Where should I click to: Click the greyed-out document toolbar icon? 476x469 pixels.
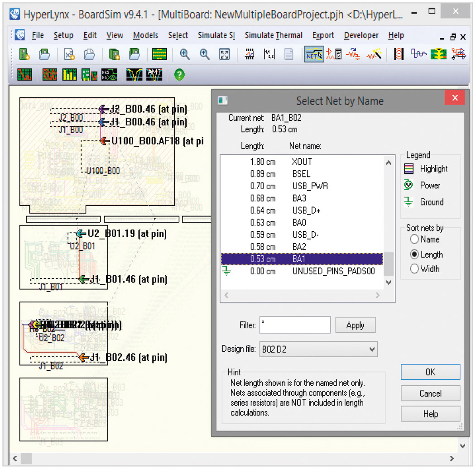coord(289,55)
